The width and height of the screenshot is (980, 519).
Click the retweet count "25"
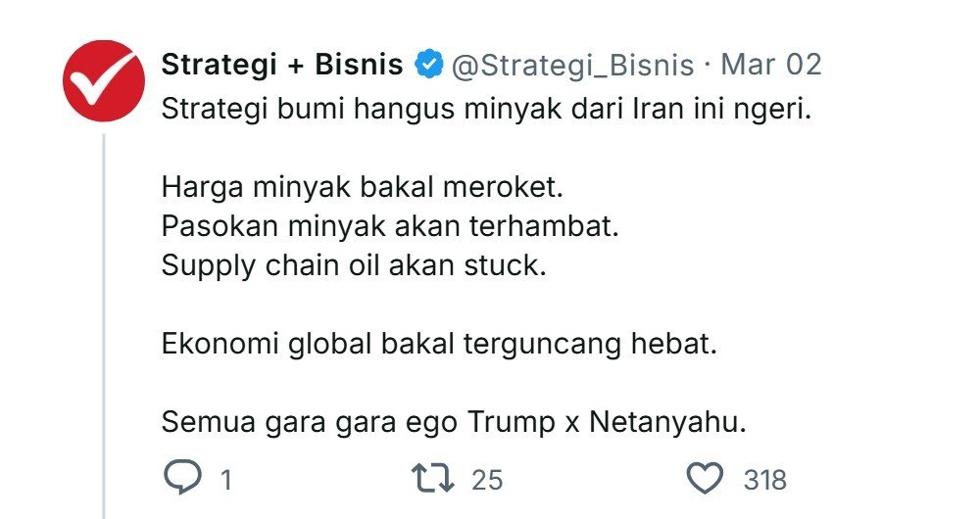pos(486,480)
